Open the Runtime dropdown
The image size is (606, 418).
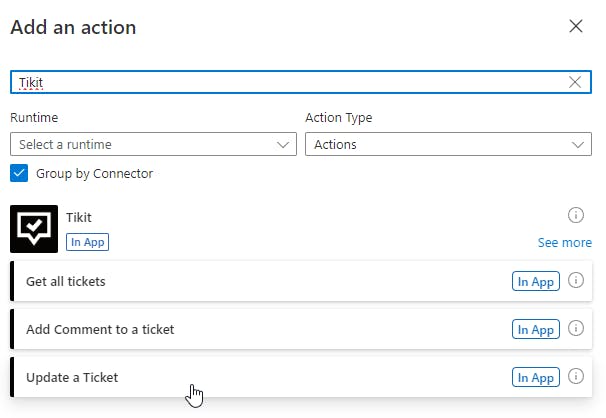(x=153, y=144)
